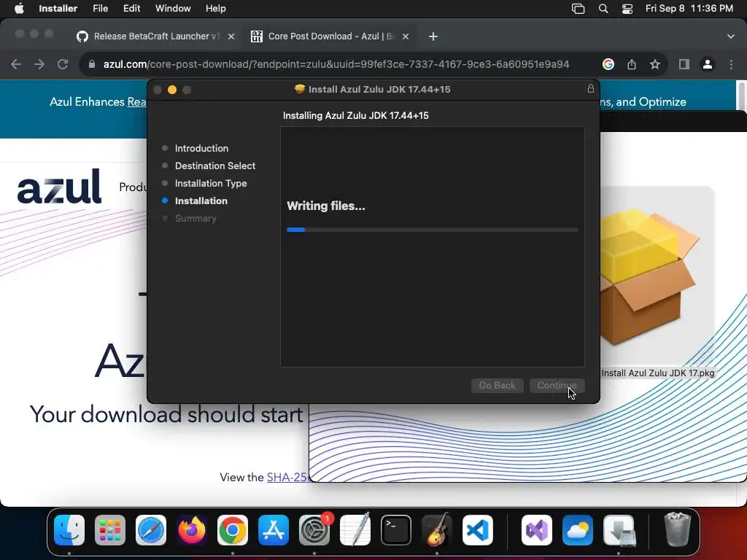Open Launchpad from the dock

(110, 530)
